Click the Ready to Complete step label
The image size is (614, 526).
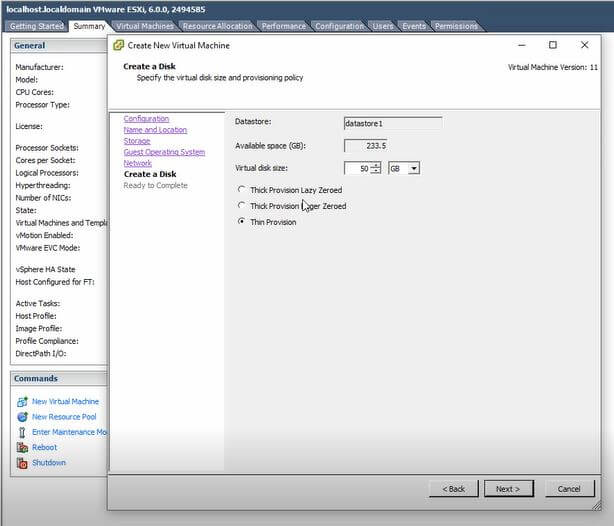pyautogui.click(x=155, y=186)
